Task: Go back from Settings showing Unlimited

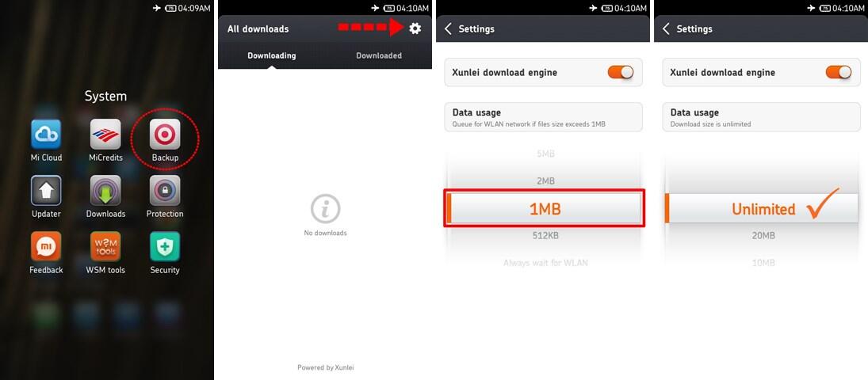Action: point(666,28)
